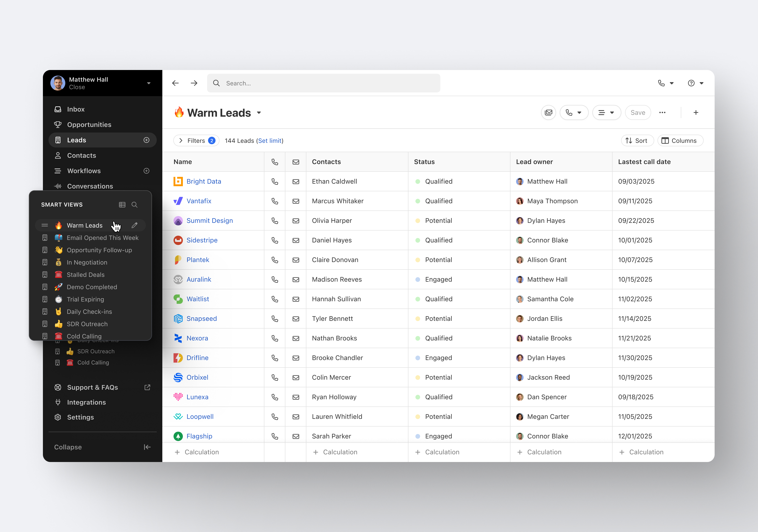The width and height of the screenshot is (758, 532).
Task: Click the Sort button
Action: (x=637, y=141)
